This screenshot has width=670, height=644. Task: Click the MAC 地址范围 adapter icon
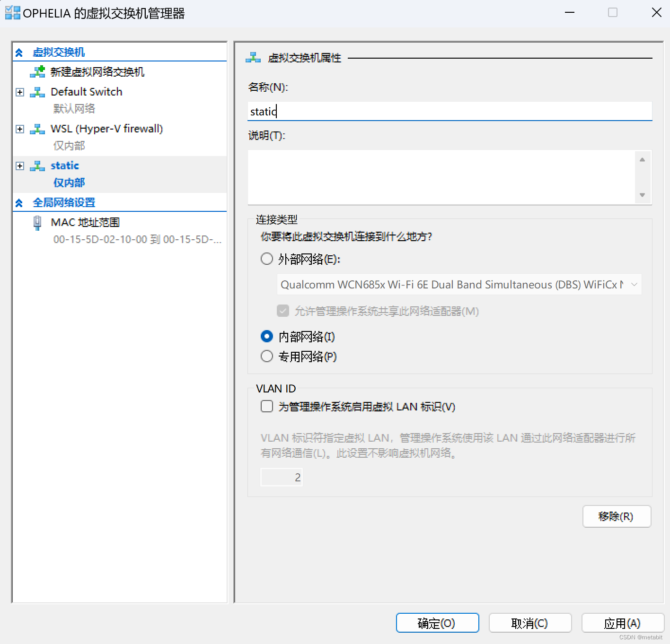(37, 223)
